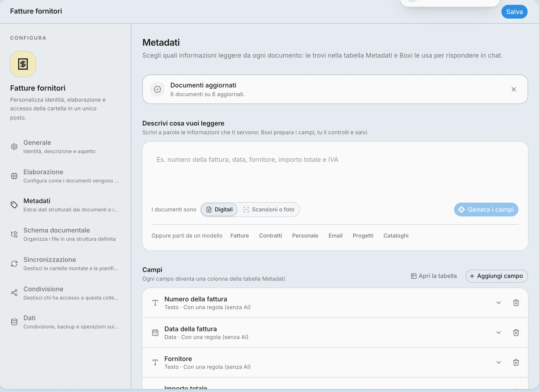The height and width of the screenshot is (392, 540).
Task: Click the Schema documentale tree icon
Action: pyautogui.click(x=14, y=234)
